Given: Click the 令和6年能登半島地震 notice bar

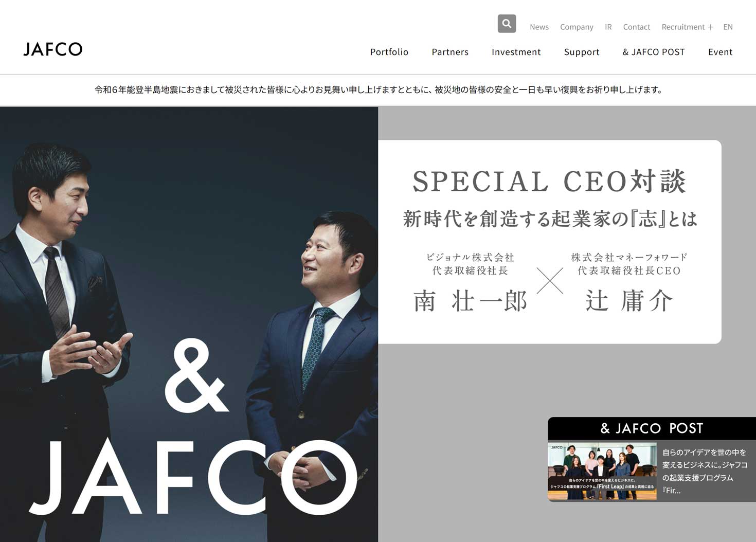Looking at the screenshot, I should tap(378, 90).
